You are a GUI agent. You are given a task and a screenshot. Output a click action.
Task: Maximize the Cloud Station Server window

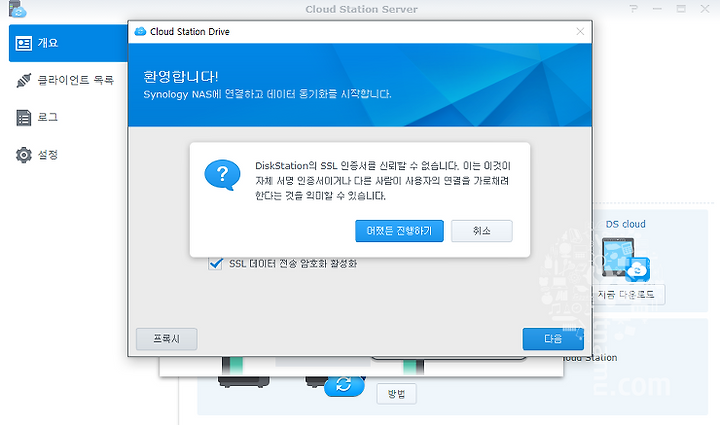pos(681,9)
